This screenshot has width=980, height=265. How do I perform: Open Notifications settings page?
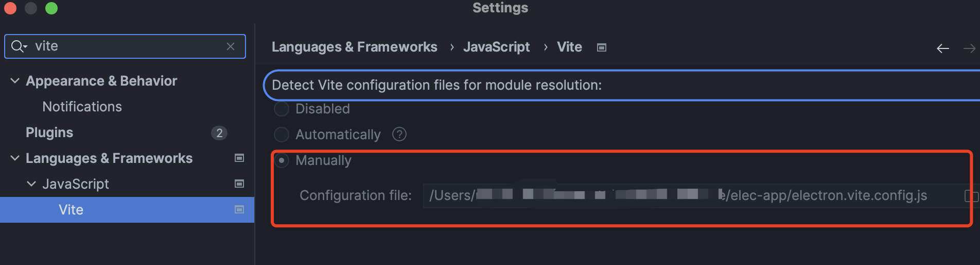coord(82,107)
